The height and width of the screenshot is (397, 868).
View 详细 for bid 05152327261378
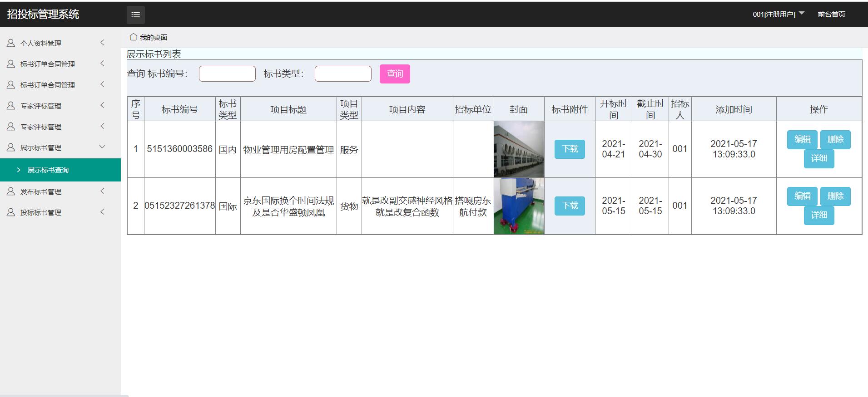coord(819,215)
